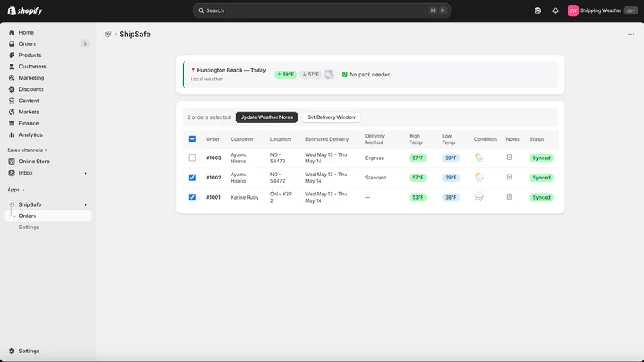Viewport: 644px width, 362px height.
Task: Click the Orders icon in main sidebar
Action: pos(11,44)
